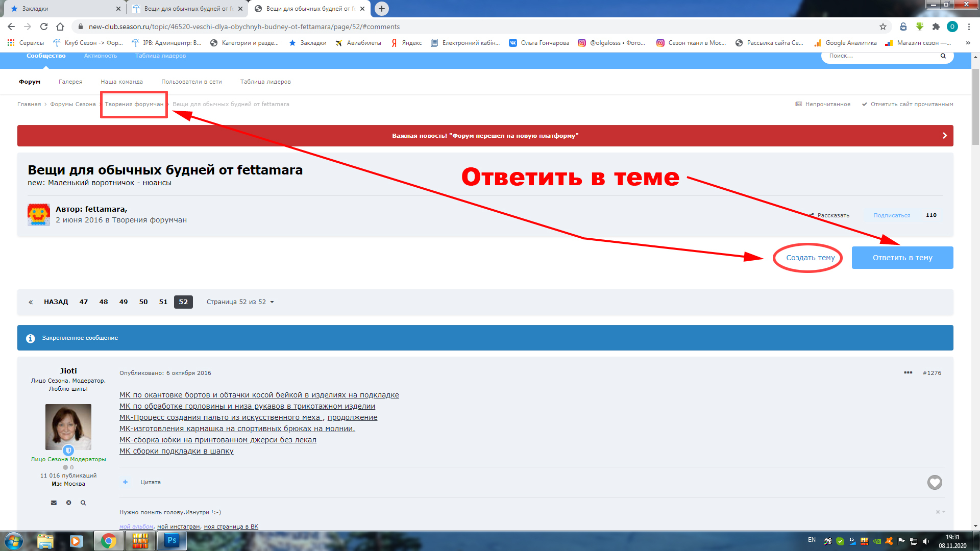Click the double-arrow first page icon
The height and width of the screenshot is (551, 980).
[31, 302]
